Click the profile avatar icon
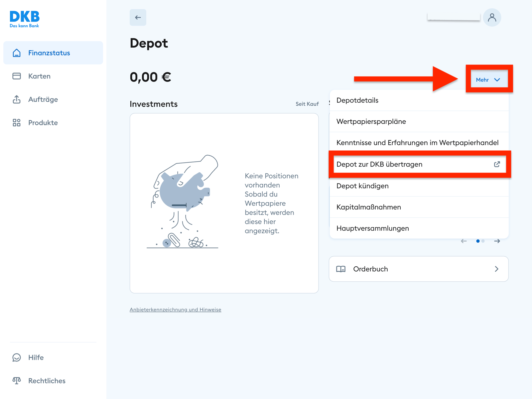 click(492, 17)
